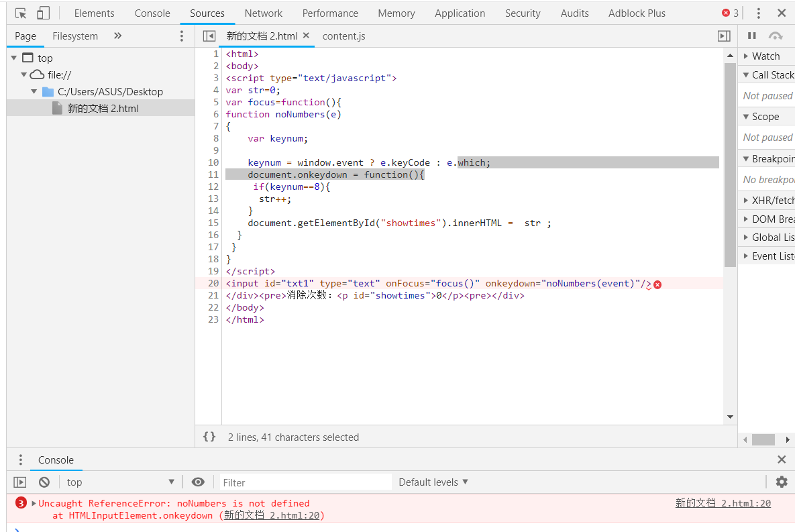This screenshot has width=795, height=532.
Task: Click the red error badge in console
Action: point(21,502)
